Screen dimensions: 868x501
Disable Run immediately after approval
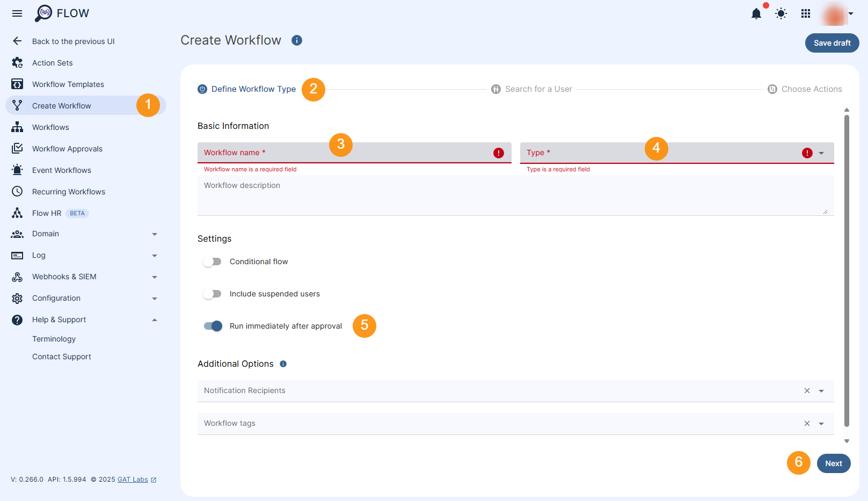click(212, 326)
